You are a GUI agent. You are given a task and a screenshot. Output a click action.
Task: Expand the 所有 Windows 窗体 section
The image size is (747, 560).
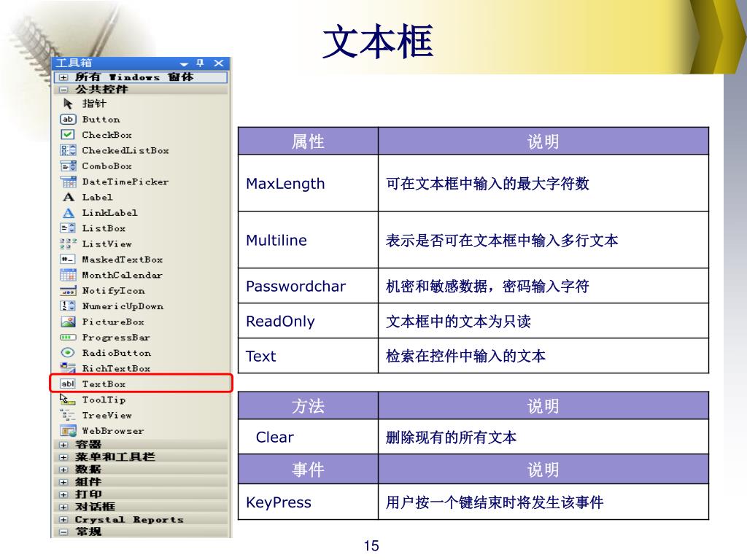[x=63, y=77]
